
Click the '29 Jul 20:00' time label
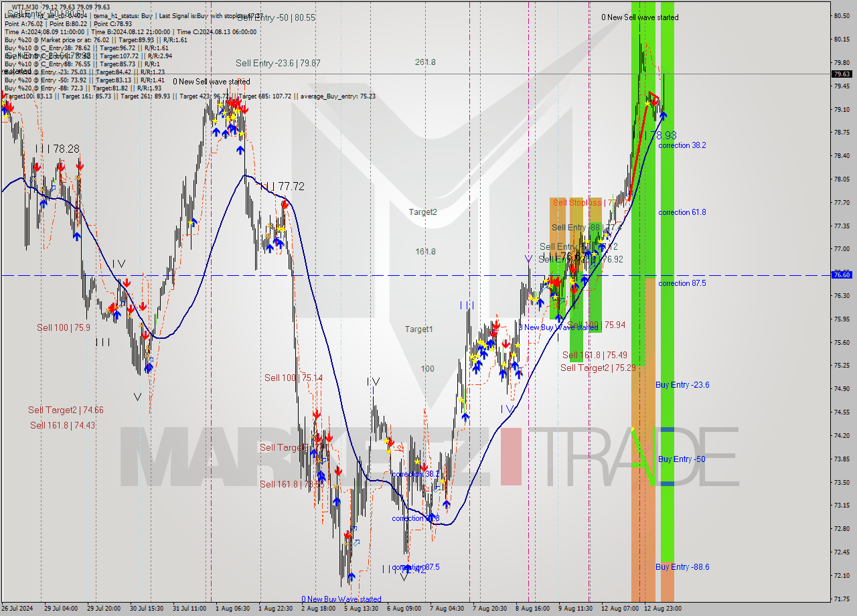click(x=102, y=609)
